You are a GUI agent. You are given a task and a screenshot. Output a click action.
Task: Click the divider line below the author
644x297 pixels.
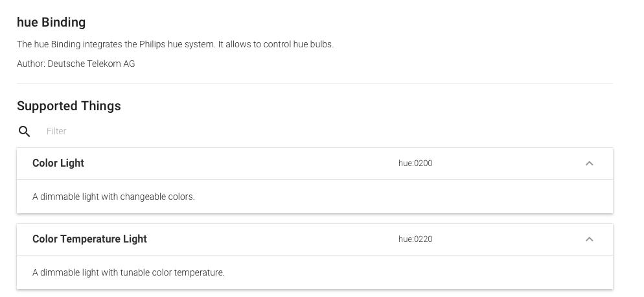[x=315, y=84]
